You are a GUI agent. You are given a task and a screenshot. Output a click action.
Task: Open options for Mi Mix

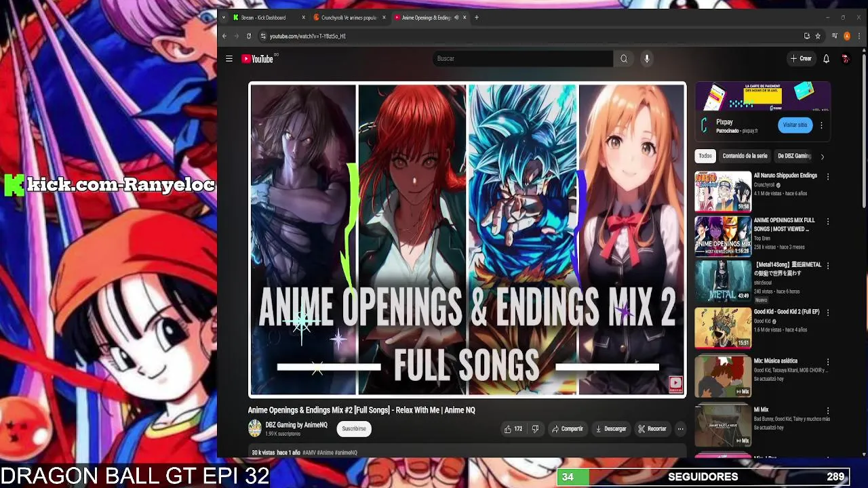click(827, 411)
